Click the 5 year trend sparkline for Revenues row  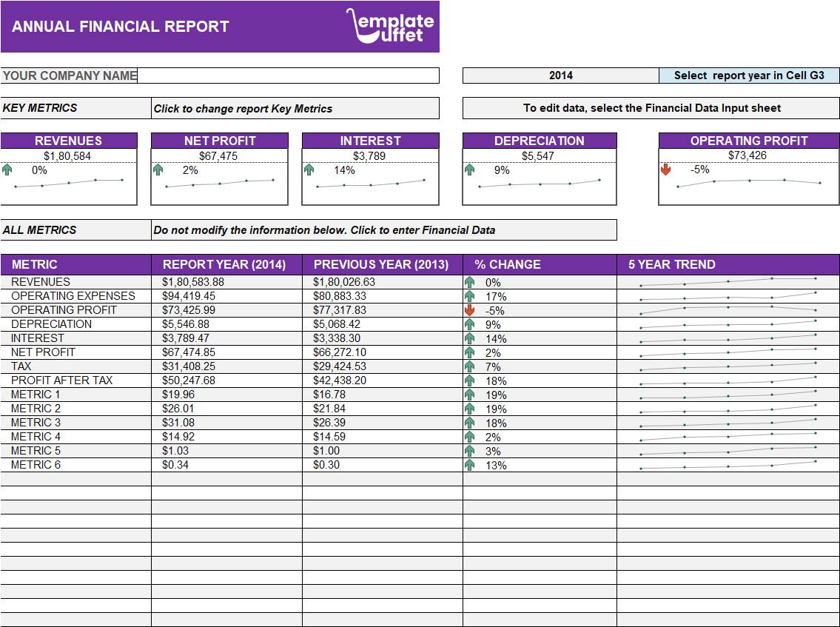[x=728, y=282]
